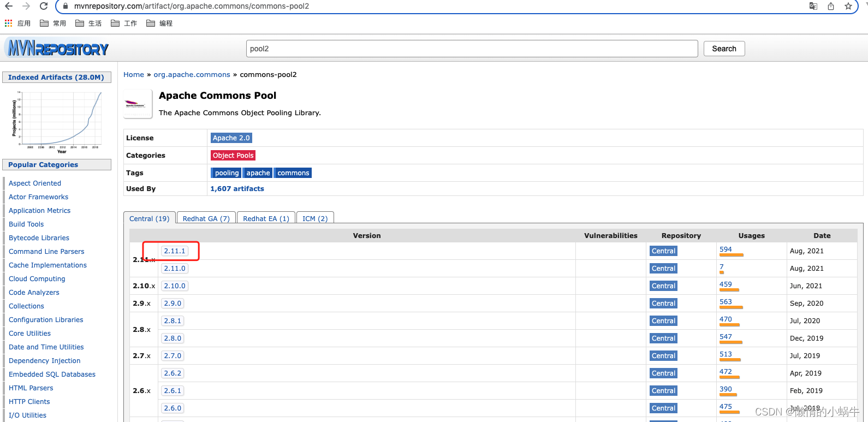Open version 2.8.1
The width and height of the screenshot is (868, 422).
[x=173, y=321]
